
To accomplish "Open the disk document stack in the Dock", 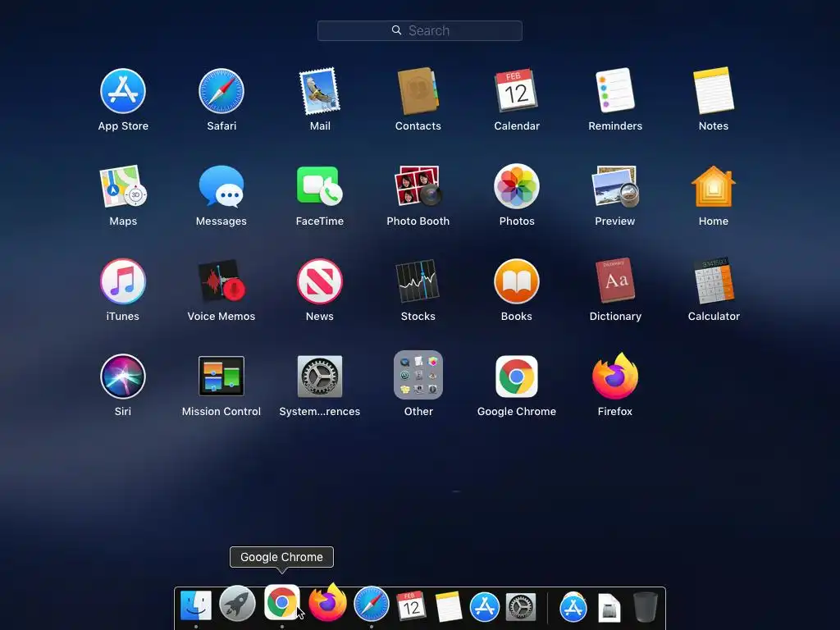I will (609, 608).
